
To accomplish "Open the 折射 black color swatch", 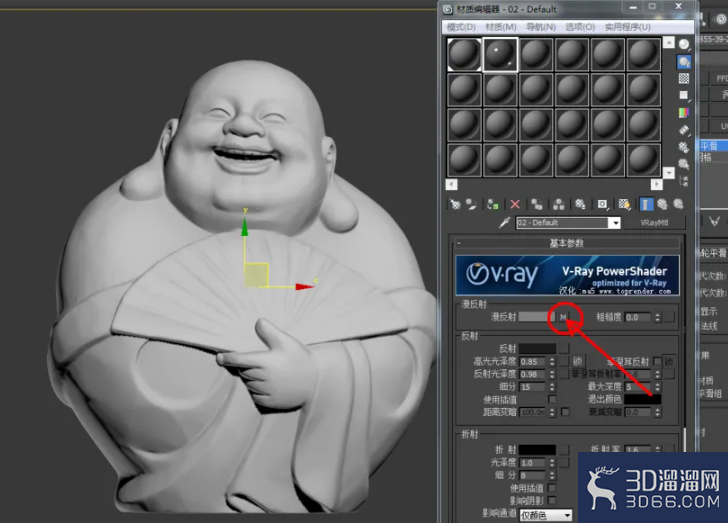I will (537, 450).
